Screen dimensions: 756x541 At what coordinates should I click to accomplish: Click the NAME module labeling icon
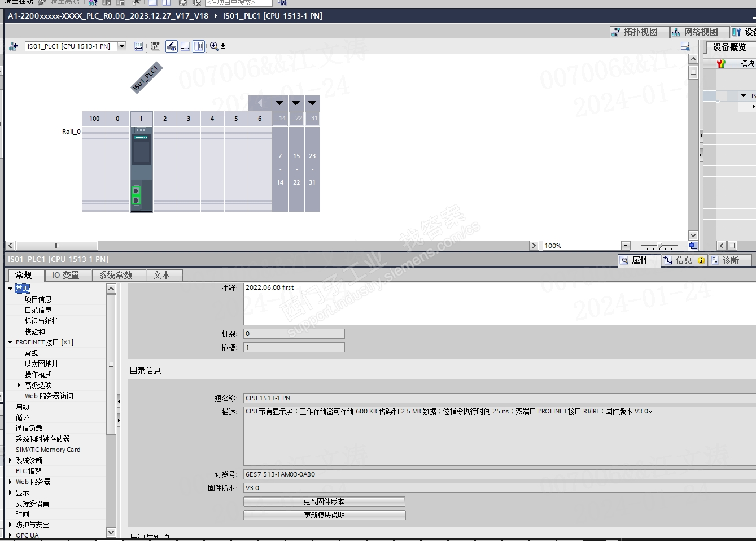pos(155,46)
